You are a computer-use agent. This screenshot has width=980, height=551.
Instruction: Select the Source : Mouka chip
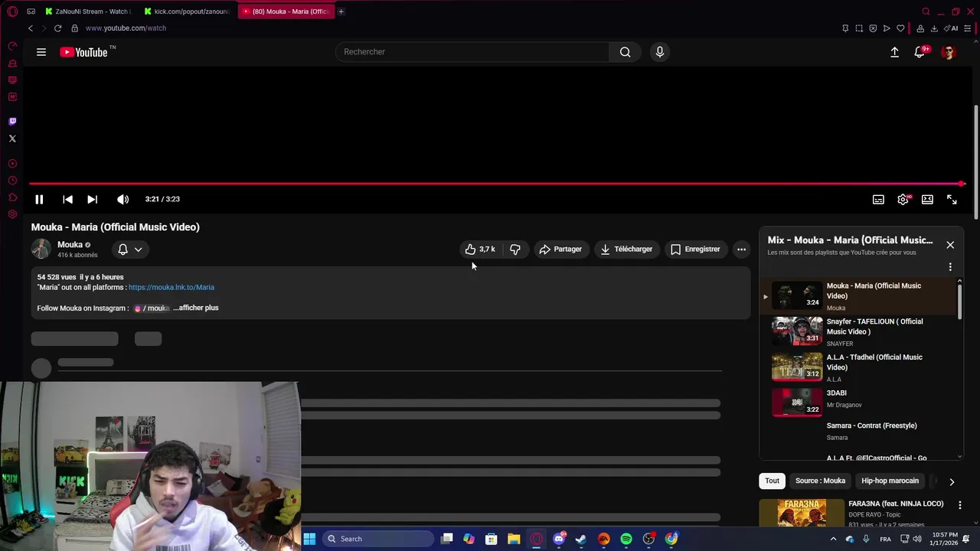820,481
